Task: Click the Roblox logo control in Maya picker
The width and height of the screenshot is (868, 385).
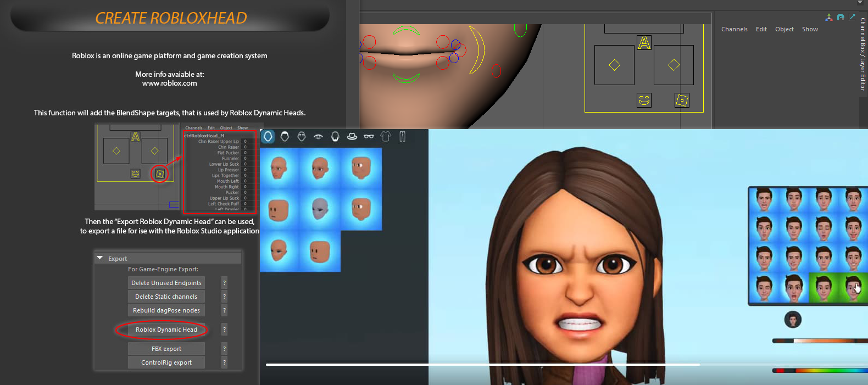Action: click(682, 100)
